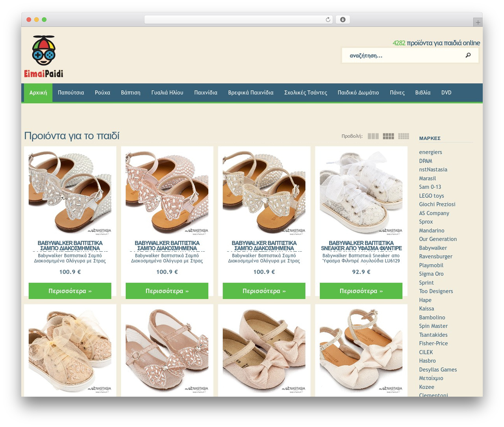Go to Σχολικές Τσάντες
Viewport: 504px width, 427px height.
pos(306,93)
